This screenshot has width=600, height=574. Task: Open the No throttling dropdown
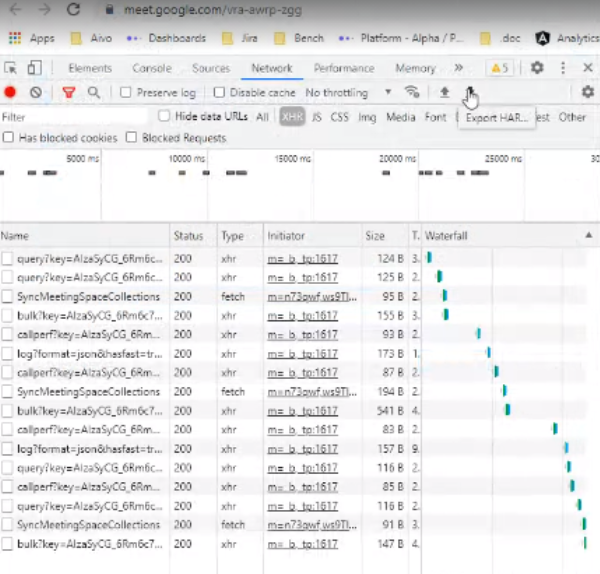coord(348,93)
